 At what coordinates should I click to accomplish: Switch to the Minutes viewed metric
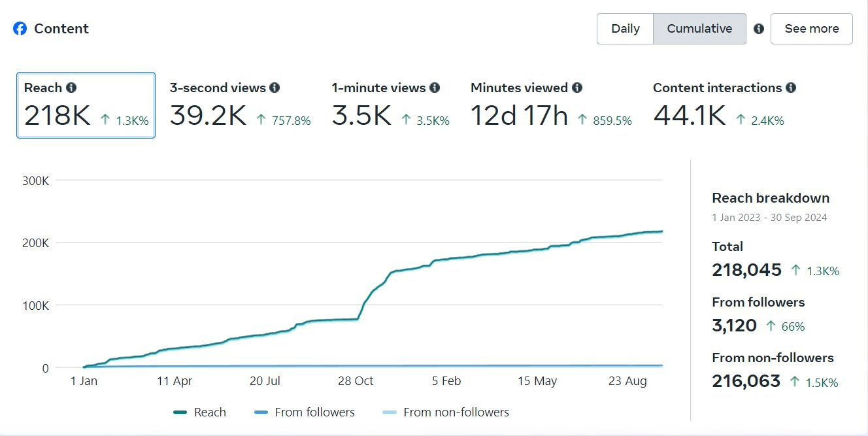click(551, 106)
